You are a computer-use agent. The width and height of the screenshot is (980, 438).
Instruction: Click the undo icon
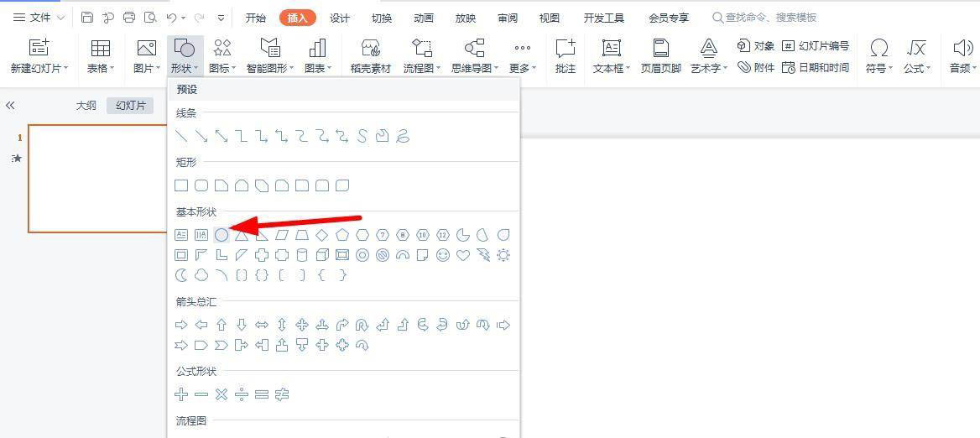pos(173,18)
